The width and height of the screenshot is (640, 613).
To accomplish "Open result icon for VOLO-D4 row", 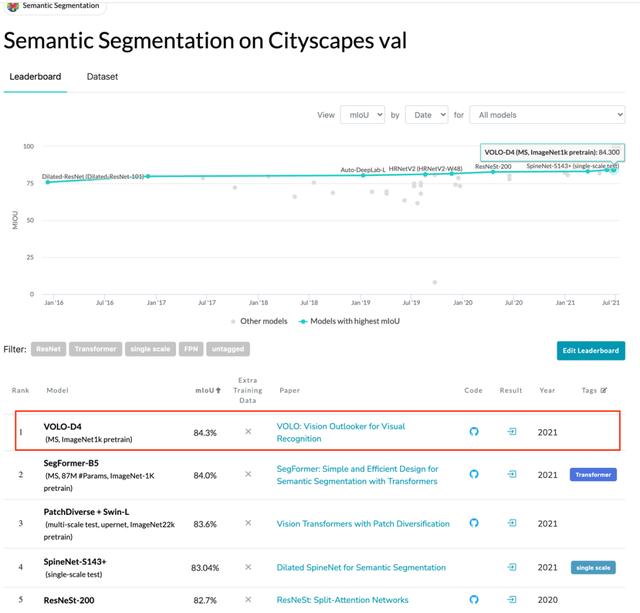I will tap(511, 432).
